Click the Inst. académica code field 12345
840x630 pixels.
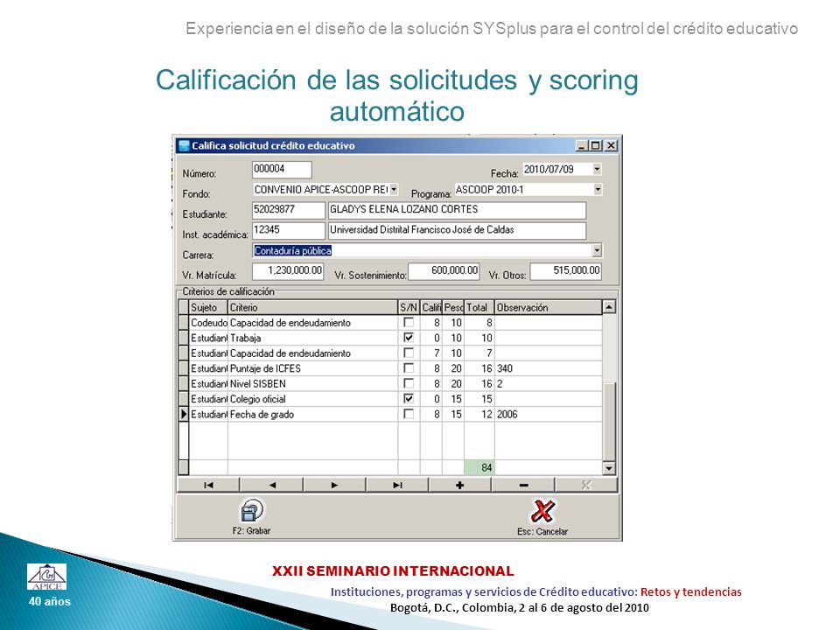point(288,230)
